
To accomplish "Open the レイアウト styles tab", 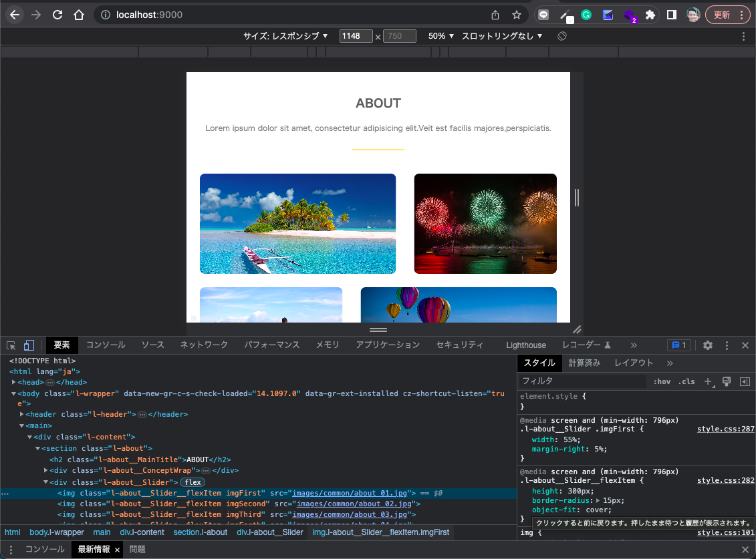I will (x=634, y=363).
